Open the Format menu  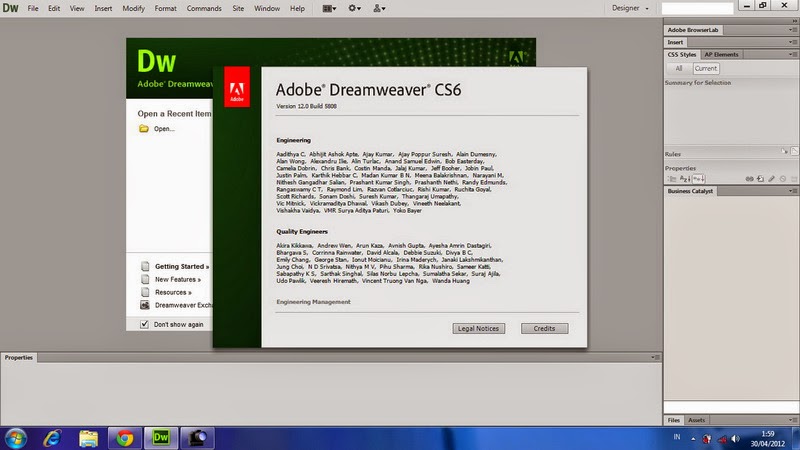coord(165,8)
